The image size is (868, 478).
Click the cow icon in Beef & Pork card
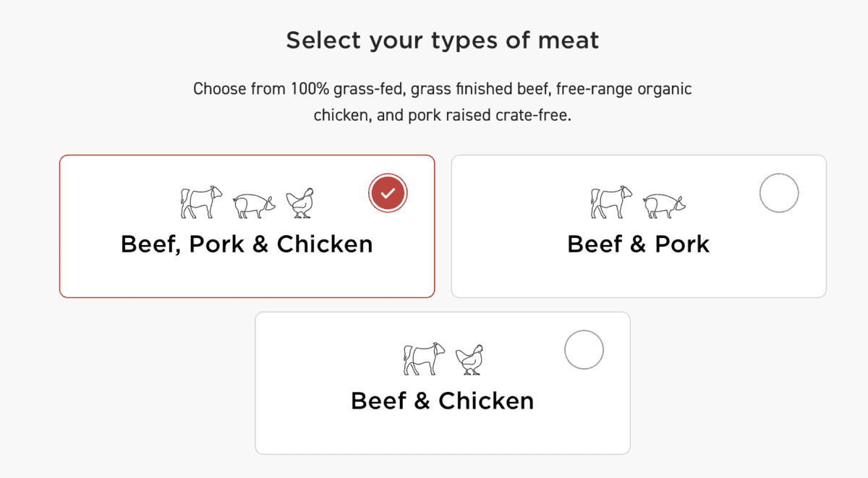[x=611, y=202]
